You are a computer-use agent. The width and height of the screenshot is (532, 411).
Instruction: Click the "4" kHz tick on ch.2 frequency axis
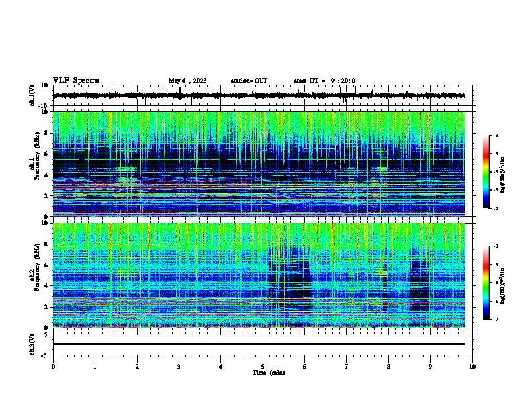pos(47,286)
